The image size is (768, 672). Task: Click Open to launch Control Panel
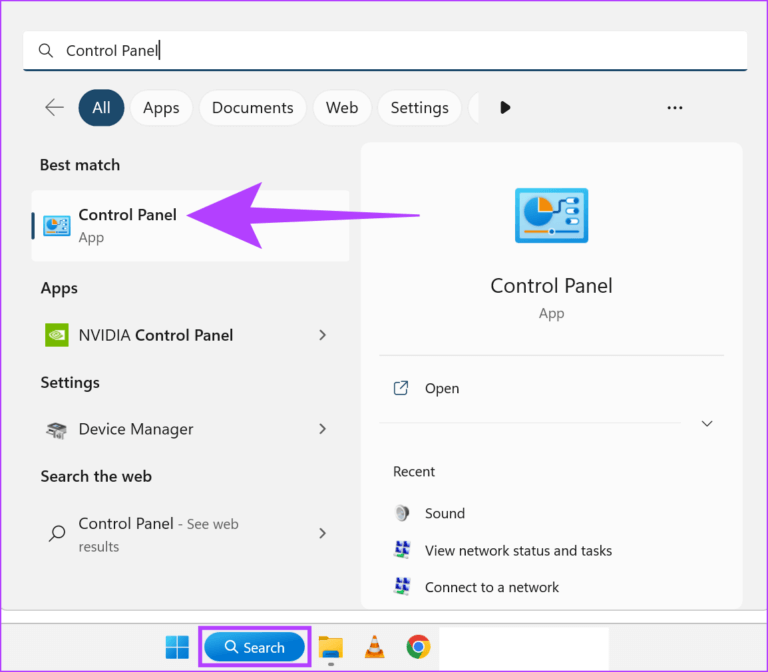442,388
